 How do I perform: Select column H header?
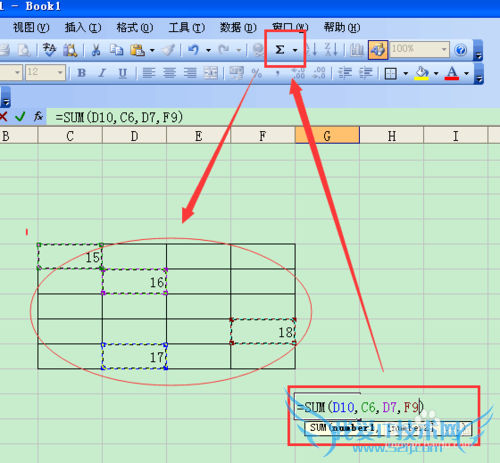tap(391, 136)
